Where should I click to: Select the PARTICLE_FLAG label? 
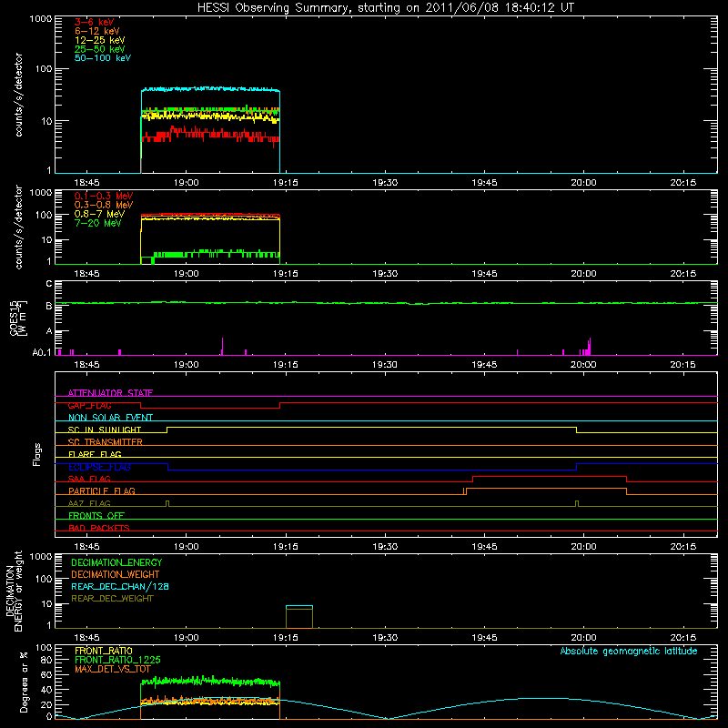(102, 491)
